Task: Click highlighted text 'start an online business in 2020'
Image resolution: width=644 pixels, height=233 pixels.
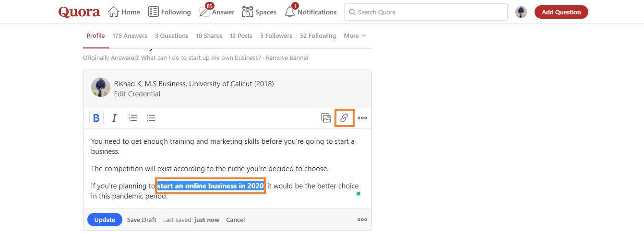Action: 211,186
